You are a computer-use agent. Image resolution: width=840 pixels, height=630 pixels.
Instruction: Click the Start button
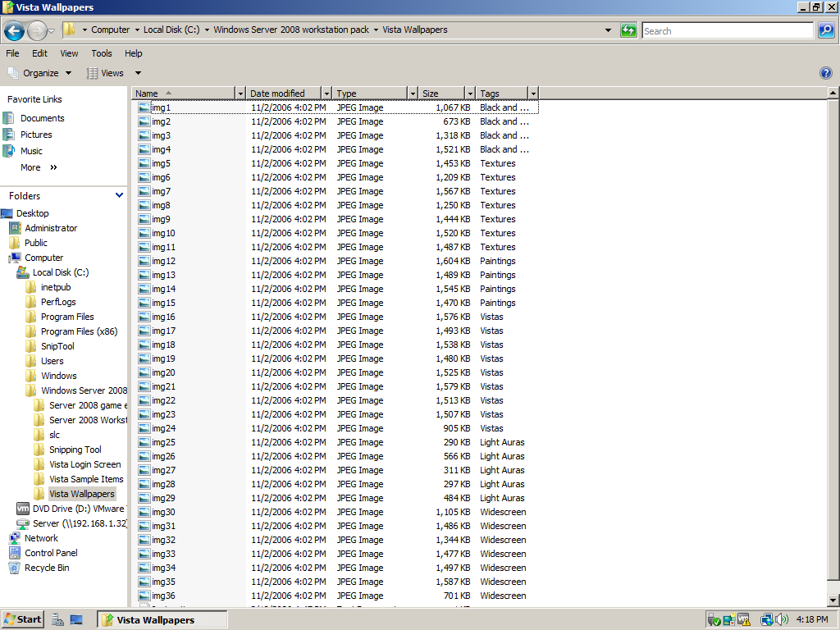click(22, 619)
